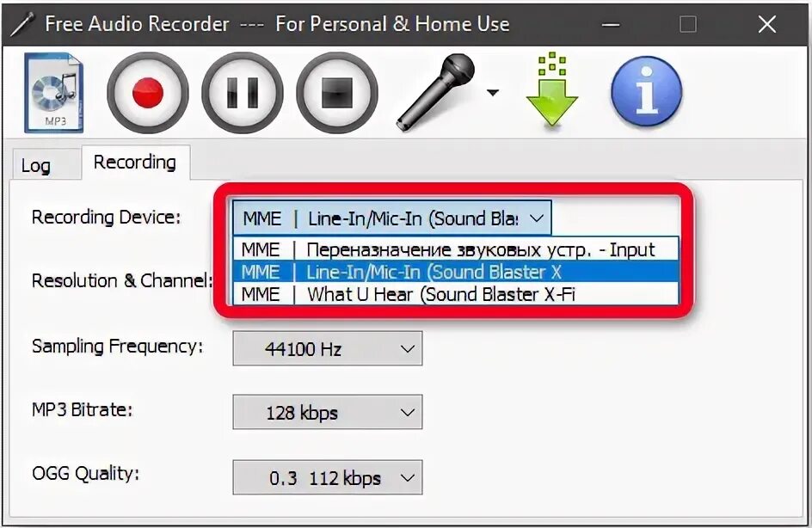The image size is (812, 528).
Task: Close the Free Audio Recorder window
Action: [x=767, y=24]
